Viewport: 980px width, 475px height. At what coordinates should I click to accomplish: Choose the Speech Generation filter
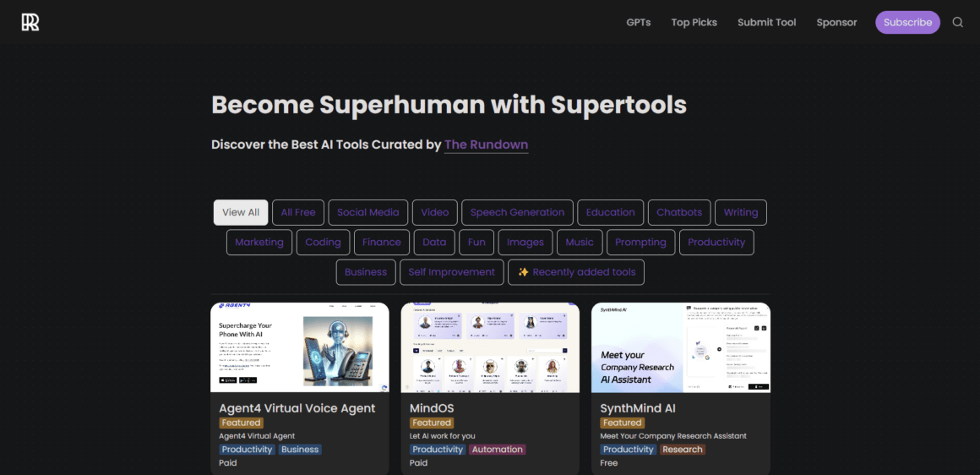pos(517,212)
